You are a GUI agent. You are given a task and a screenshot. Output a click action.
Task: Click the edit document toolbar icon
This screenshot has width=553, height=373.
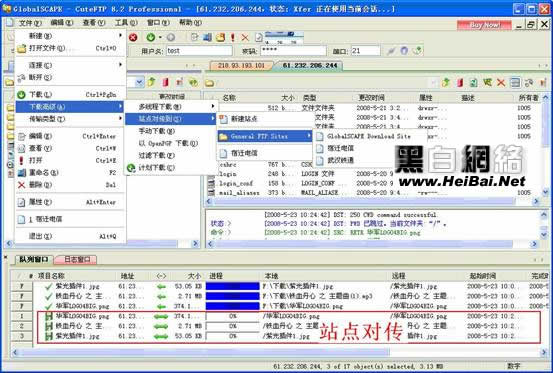coord(194,37)
